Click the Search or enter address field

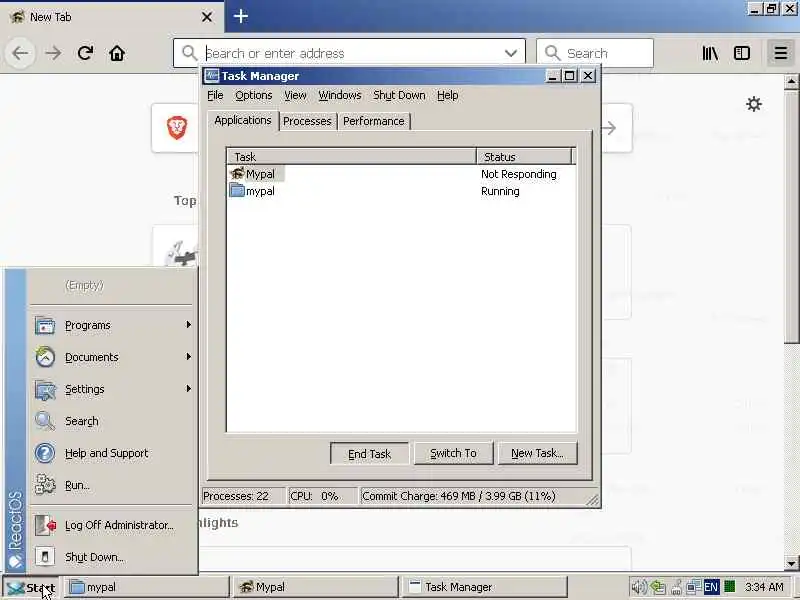[349, 53]
